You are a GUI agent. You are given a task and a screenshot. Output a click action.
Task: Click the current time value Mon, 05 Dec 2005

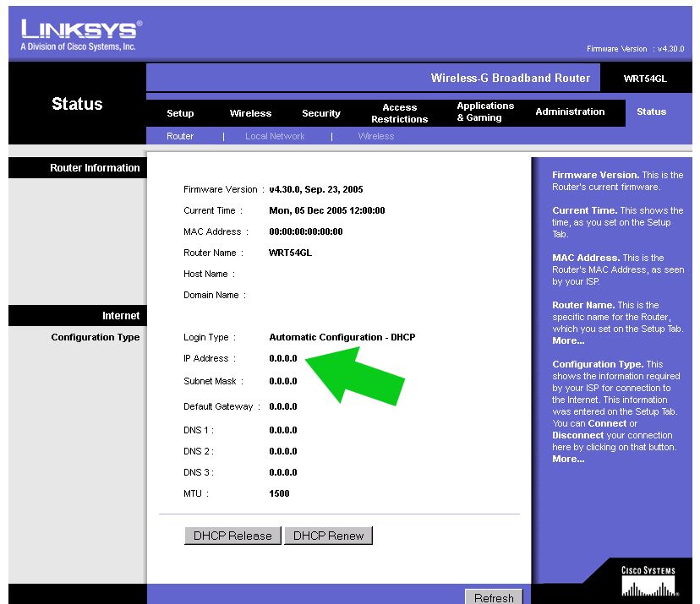click(327, 210)
